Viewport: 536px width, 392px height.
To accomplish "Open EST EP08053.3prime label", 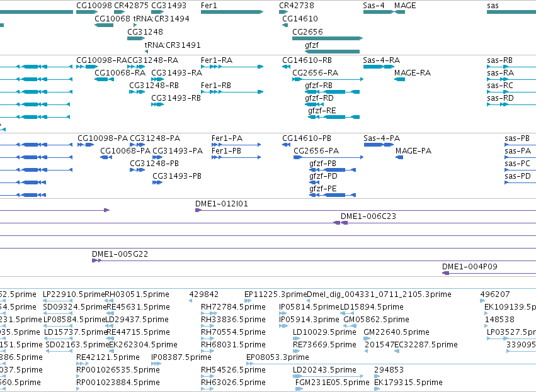I will 278,357.
